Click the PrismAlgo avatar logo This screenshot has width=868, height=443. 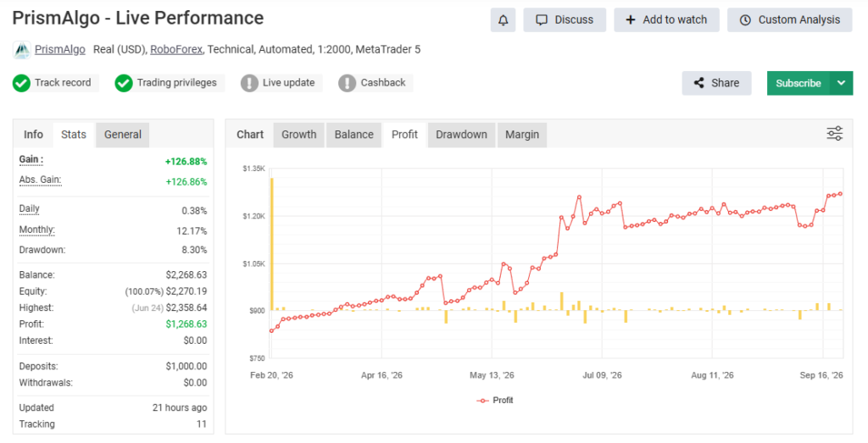[21, 50]
